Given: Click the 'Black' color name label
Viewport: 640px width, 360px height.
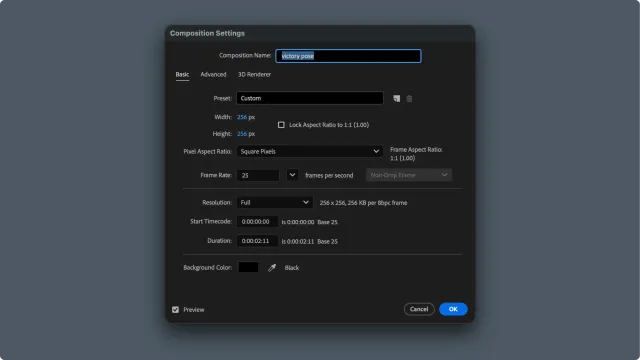Looking at the screenshot, I should [x=292, y=268].
